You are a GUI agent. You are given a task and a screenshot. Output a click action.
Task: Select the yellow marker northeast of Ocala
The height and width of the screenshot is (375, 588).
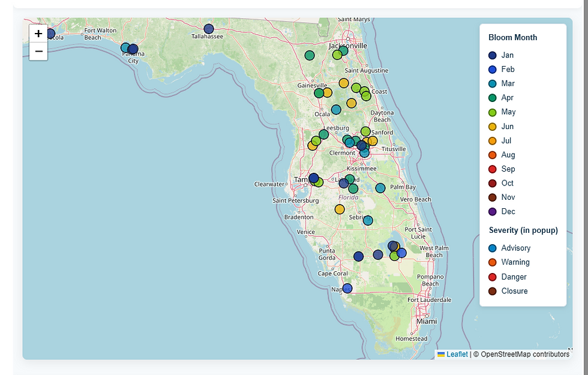(352, 103)
